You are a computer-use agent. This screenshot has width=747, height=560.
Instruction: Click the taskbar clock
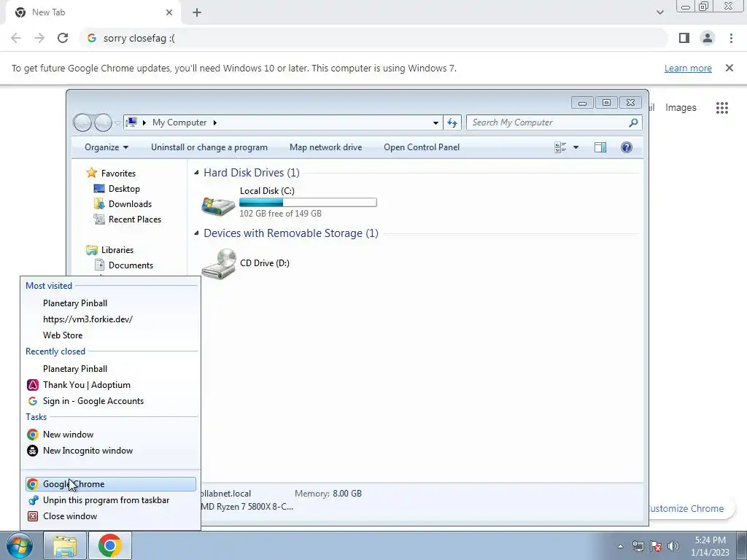(x=710, y=546)
